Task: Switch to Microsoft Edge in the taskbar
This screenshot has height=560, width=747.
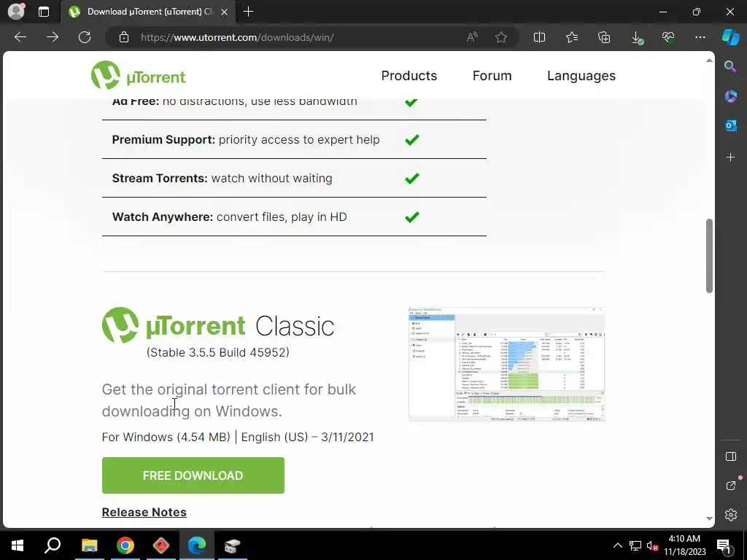Action: pos(197,545)
